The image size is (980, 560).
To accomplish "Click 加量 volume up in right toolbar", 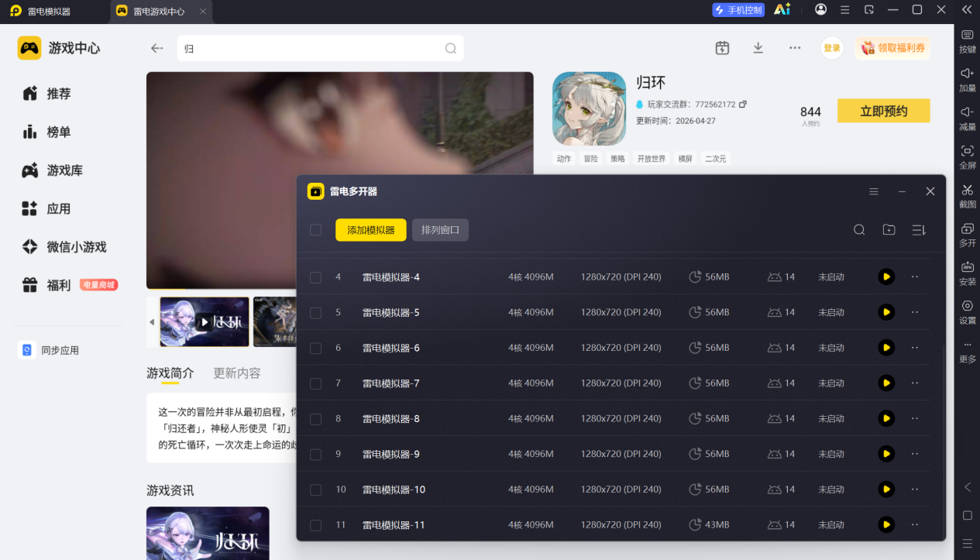I will [968, 80].
